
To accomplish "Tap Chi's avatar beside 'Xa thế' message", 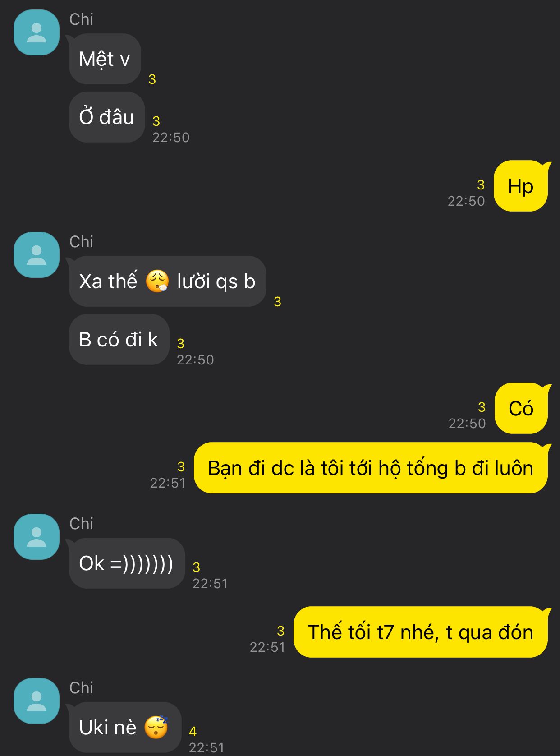I will click(37, 255).
